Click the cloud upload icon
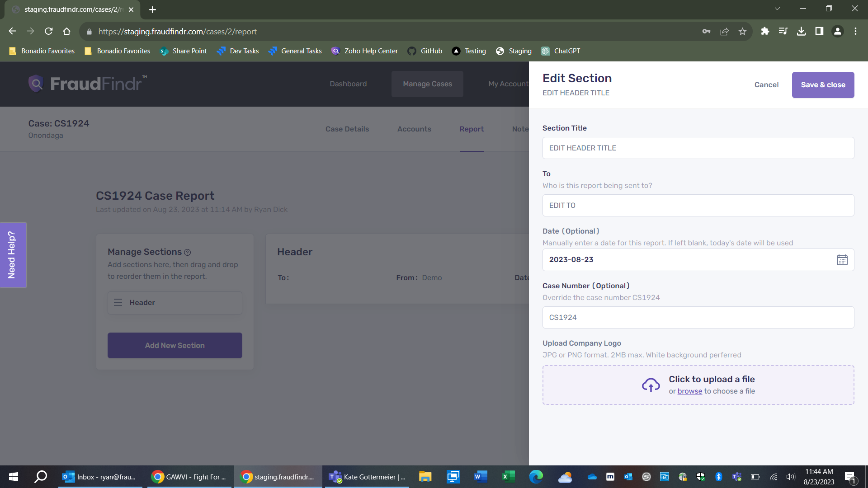Screen dimensions: 868x488 651,385
